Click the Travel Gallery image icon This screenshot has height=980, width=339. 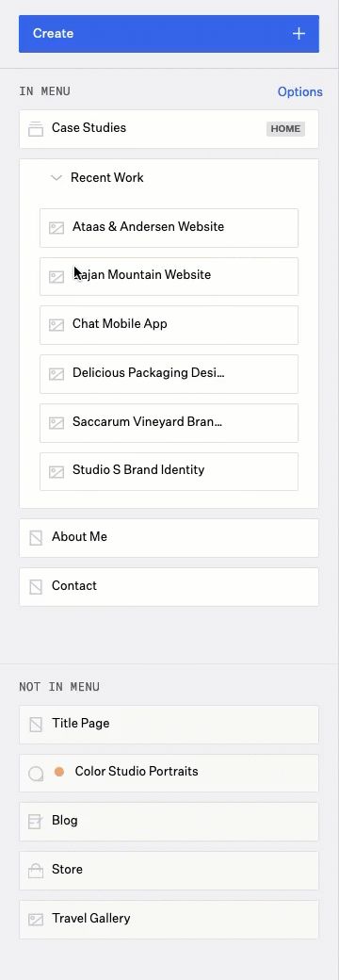[x=36, y=920]
